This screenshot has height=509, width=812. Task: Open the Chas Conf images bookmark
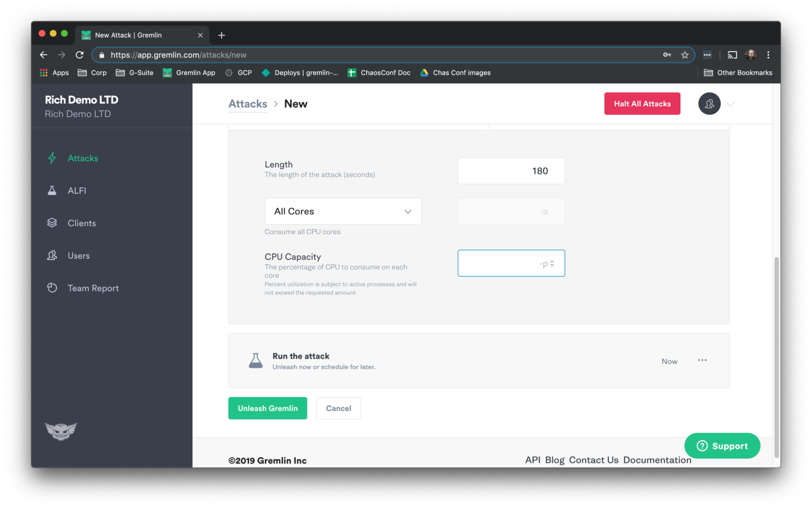click(x=455, y=73)
